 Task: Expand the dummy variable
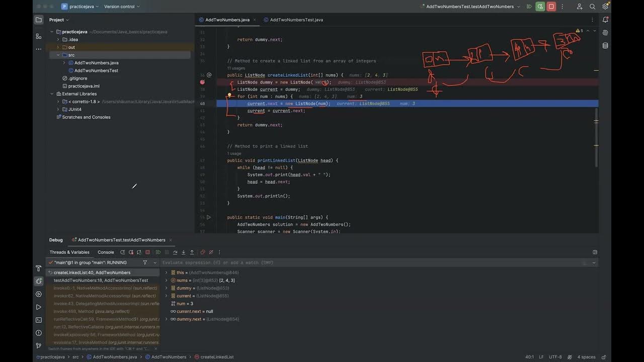[x=167, y=288]
